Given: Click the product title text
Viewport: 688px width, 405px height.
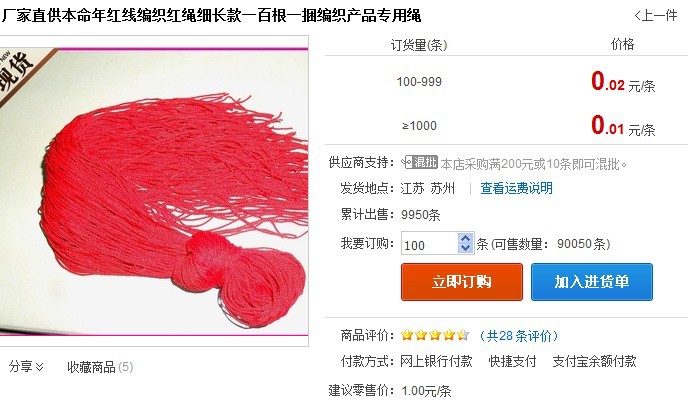Looking at the screenshot, I should 211,16.
